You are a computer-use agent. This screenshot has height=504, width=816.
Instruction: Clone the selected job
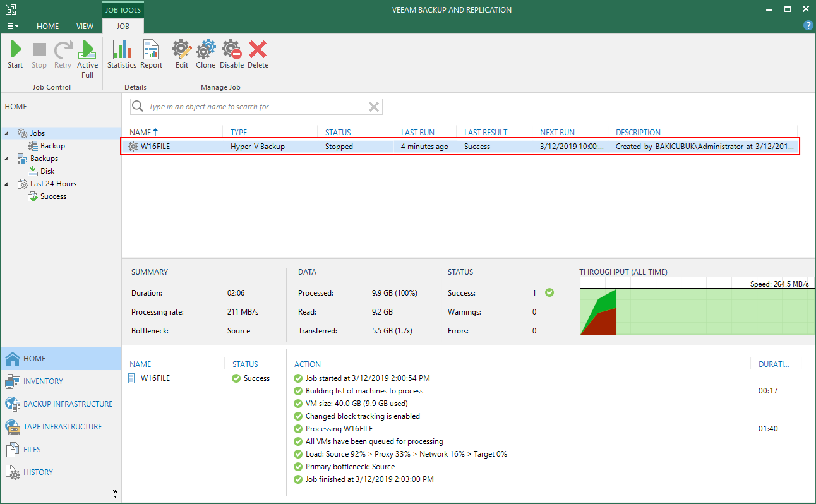206,55
